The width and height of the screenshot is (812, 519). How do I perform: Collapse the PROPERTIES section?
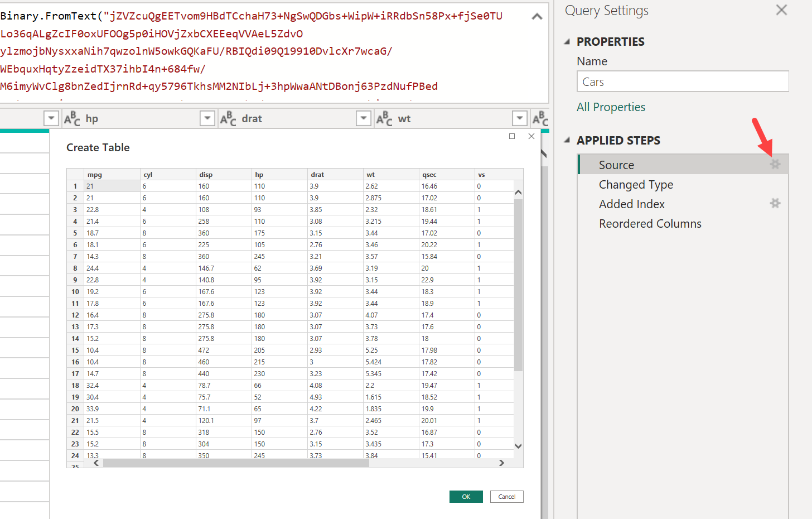click(566, 41)
